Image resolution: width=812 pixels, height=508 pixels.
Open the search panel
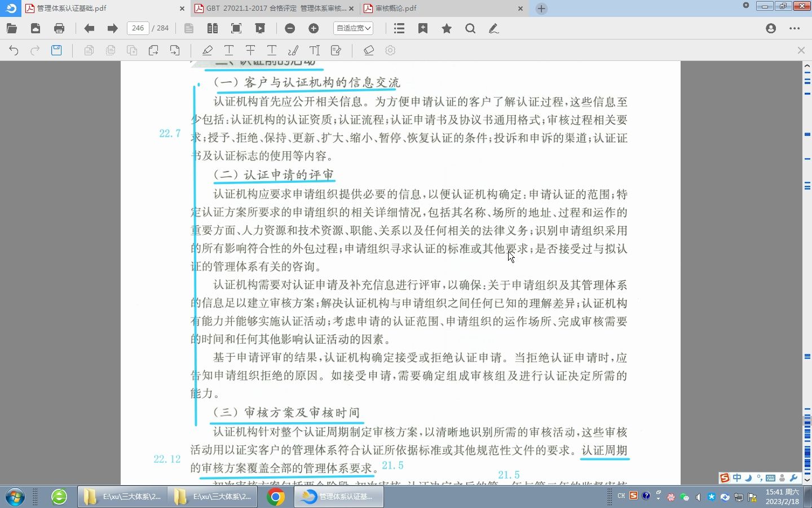470,28
